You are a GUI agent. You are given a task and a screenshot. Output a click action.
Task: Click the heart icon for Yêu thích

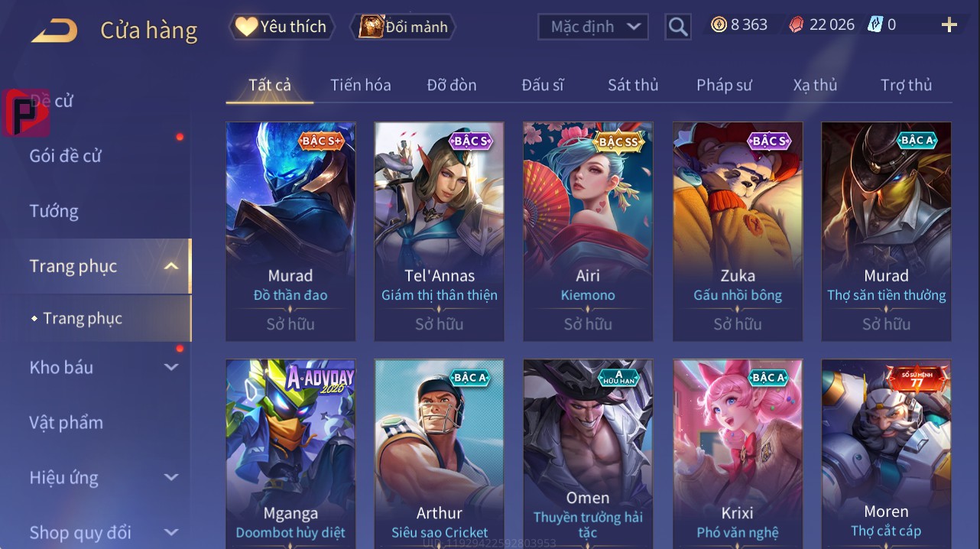click(246, 27)
